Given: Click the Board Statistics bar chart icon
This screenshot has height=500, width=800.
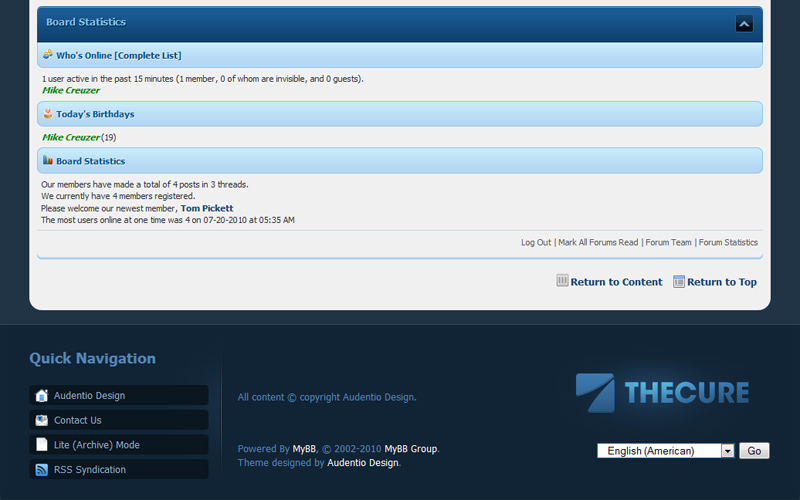Looking at the screenshot, I should pos(48,160).
